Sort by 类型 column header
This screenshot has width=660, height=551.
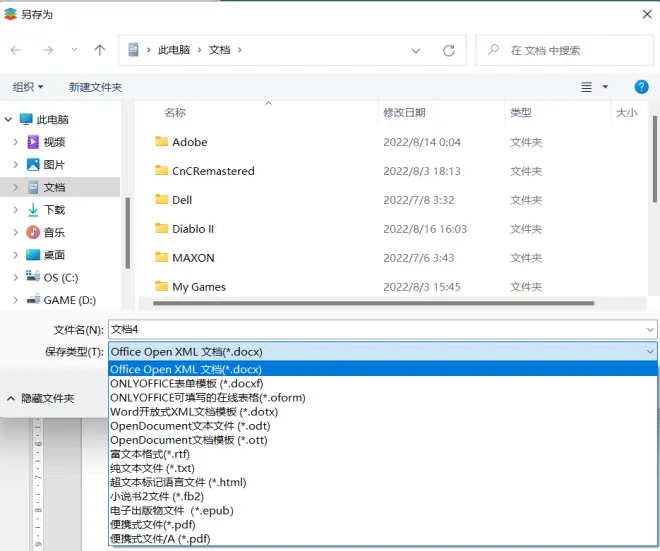point(521,112)
